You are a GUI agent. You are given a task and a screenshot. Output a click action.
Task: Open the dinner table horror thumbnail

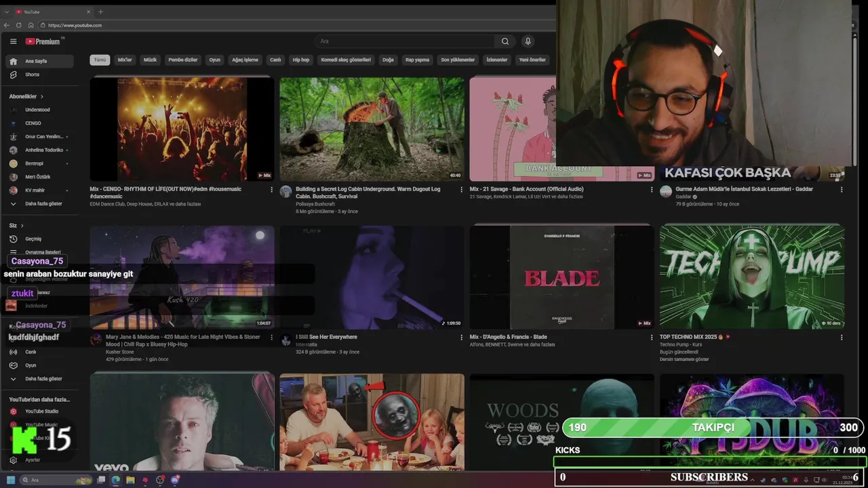point(372,422)
